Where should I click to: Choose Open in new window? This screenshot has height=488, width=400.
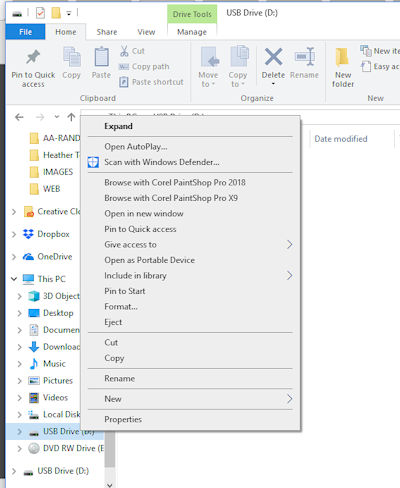(190, 214)
